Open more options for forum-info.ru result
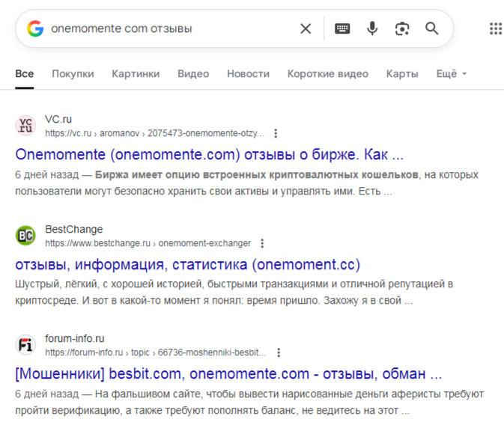504x431 pixels. point(278,352)
